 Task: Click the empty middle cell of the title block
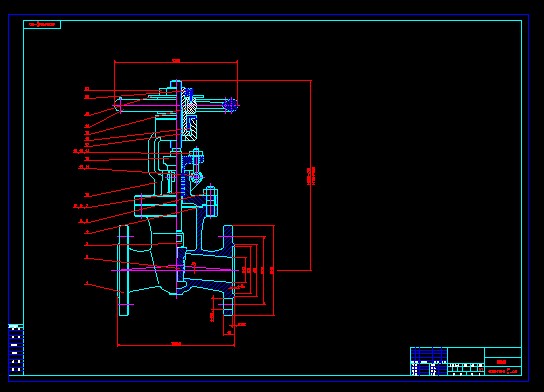click(x=466, y=355)
